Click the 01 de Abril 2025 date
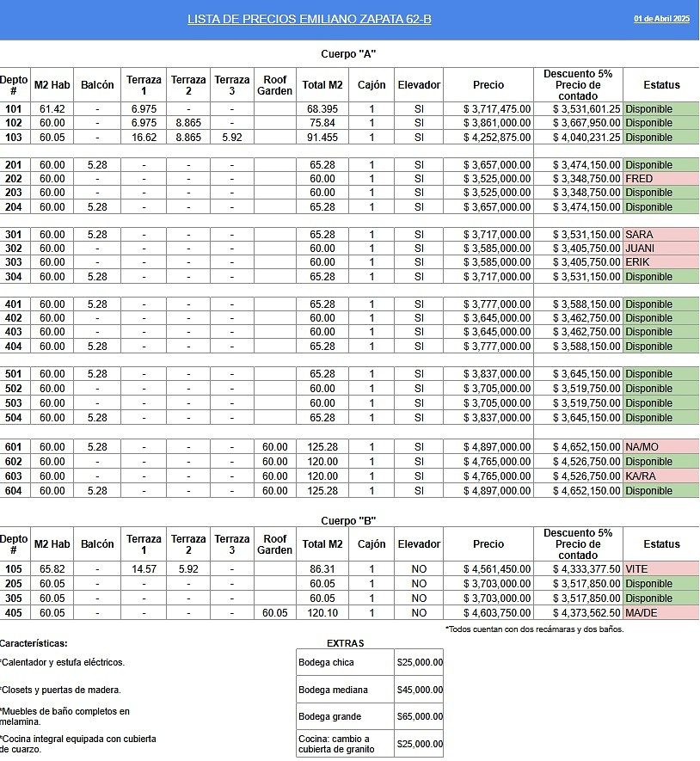The width and height of the screenshot is (700, 761). click(661, 19)
